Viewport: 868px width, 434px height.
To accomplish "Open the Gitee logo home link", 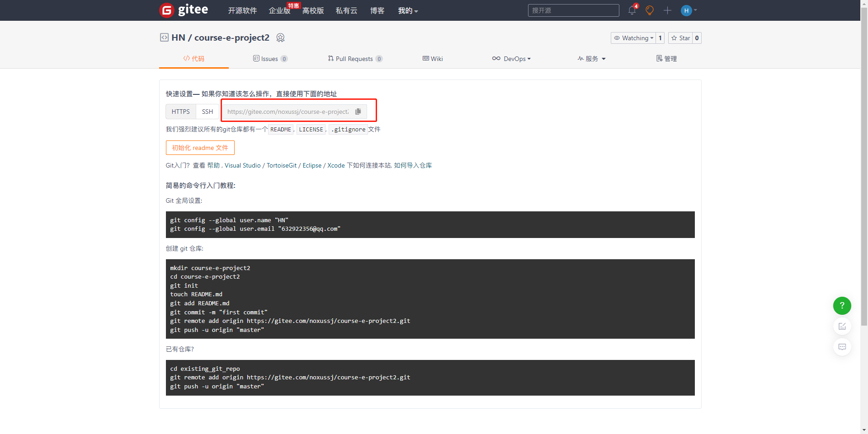I will (184, 10).
